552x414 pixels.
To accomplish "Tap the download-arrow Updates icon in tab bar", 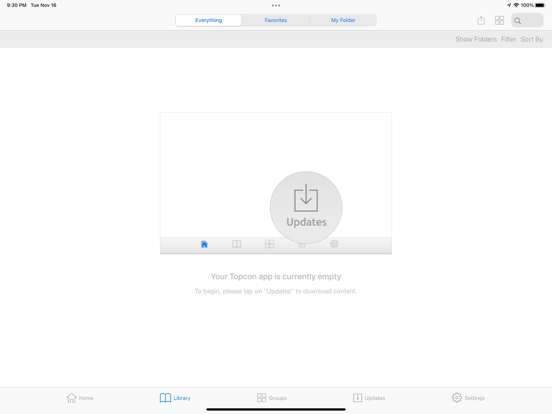I will (x=357, y=398).
